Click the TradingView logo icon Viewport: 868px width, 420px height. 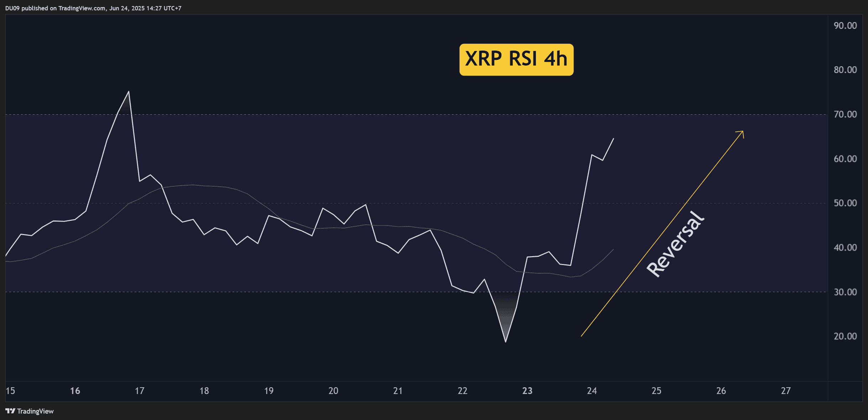(10, 411)
